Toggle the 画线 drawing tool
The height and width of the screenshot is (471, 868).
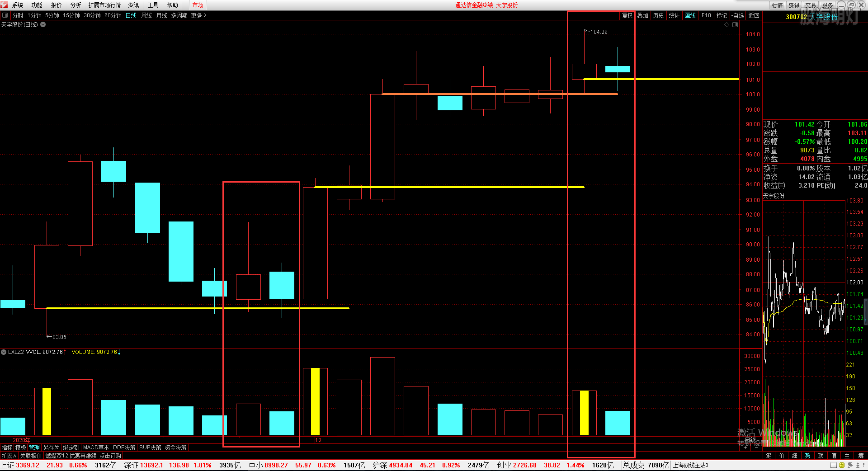click(x=690, y=15)
